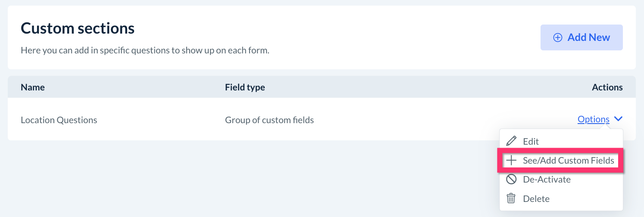644x217 pixels.
Task: Click the Field type column header
Action: pos(245,87)
